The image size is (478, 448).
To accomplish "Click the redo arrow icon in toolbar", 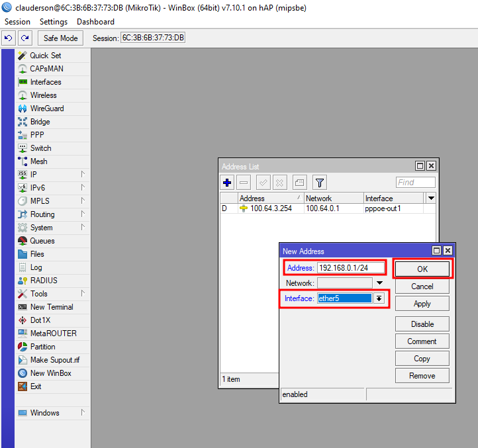I will 24,38.
